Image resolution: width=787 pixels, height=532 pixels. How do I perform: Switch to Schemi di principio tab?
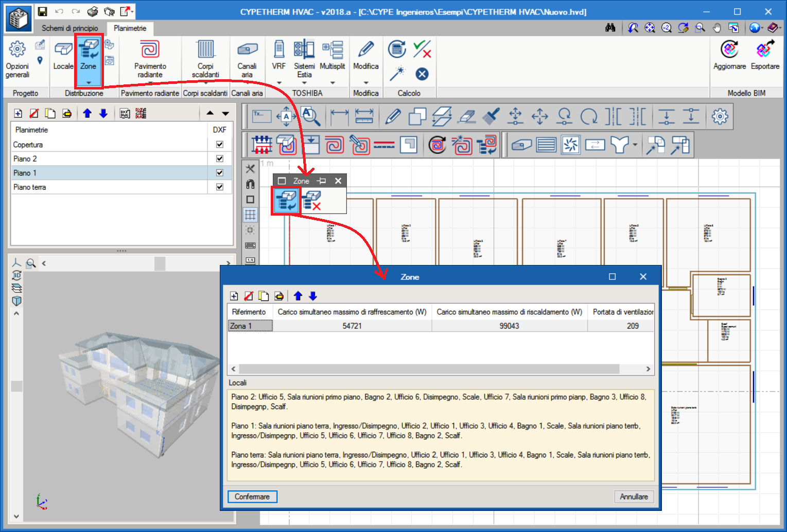[70, 28]
